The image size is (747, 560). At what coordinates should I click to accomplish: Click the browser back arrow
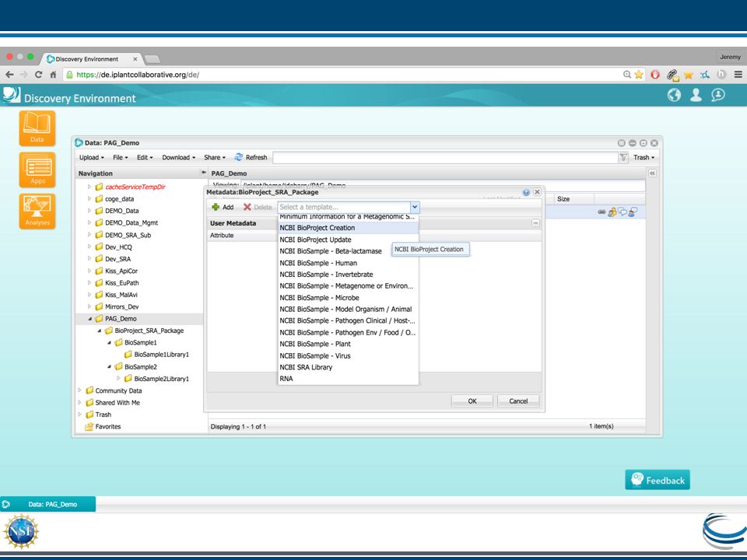point(9,75)
